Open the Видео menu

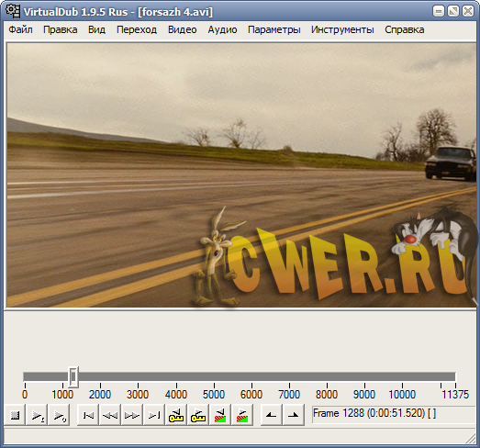[x=182, y=29]
